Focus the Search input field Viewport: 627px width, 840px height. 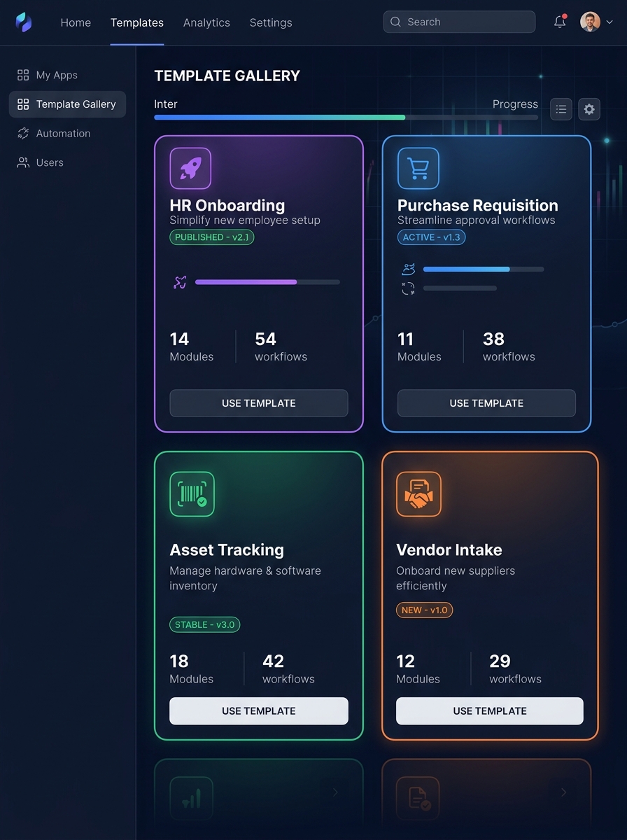(459, 22)
